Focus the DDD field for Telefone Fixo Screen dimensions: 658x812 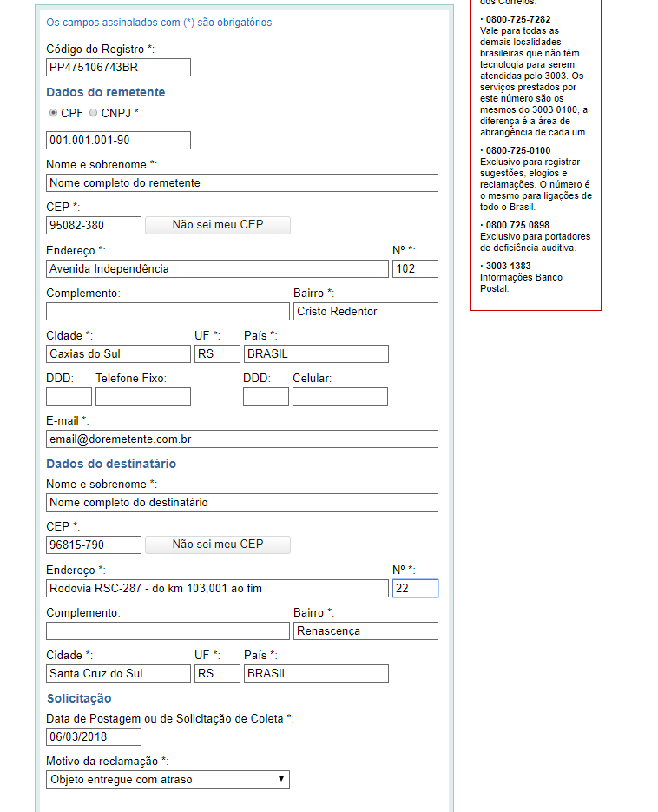tap(69, 396)
